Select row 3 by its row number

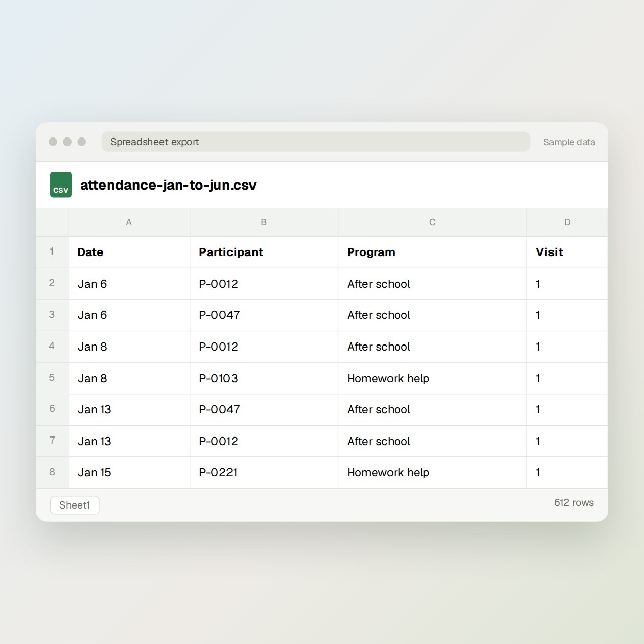coord(52,315)
